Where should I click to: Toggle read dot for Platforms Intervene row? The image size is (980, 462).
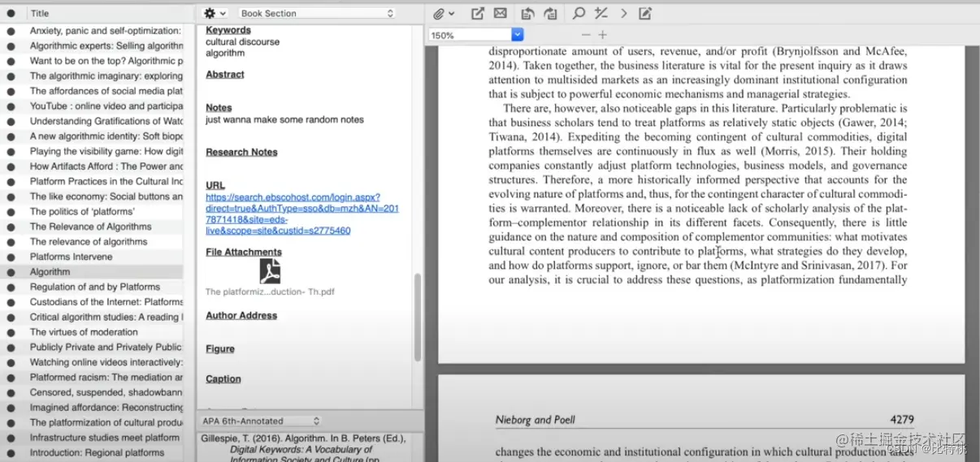click(11, 257)
